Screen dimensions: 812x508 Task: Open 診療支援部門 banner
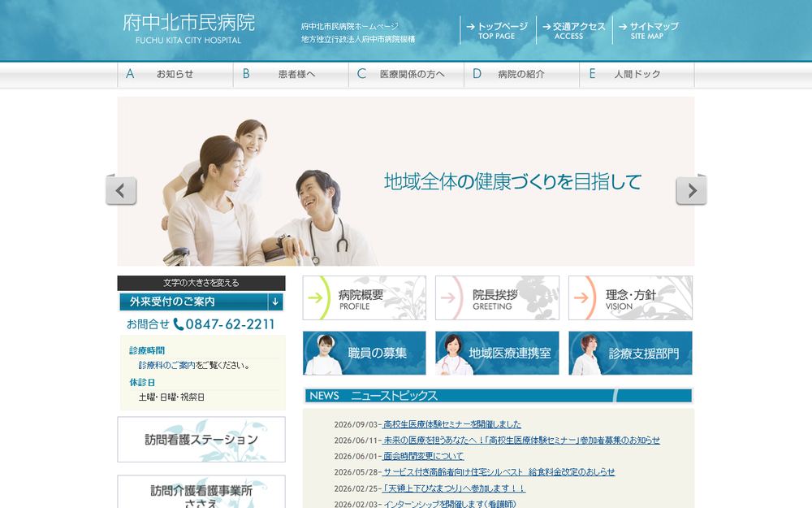point(630,353)
